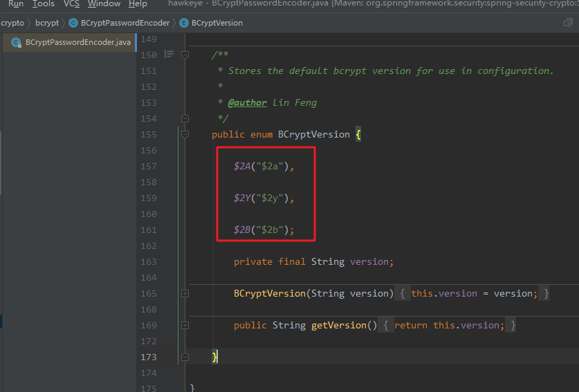579x392 pixels.
Task: Select the BCryptPasswordEncoder.java editor tab
Action: 69,42
